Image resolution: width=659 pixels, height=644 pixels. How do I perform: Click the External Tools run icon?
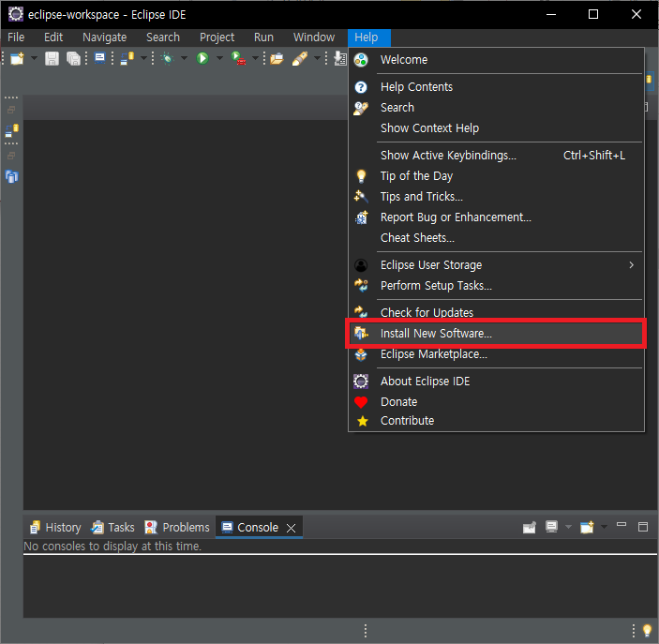click(x=238, y=58)
